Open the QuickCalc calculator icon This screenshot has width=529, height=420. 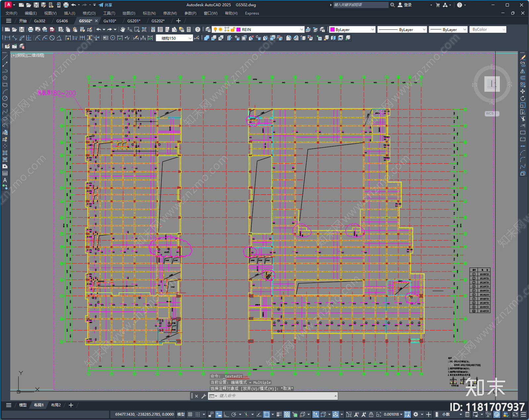coord(189,29)
